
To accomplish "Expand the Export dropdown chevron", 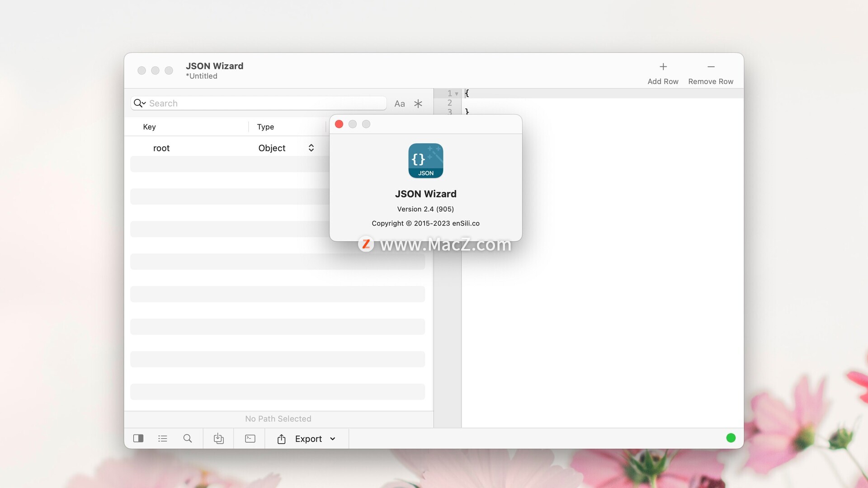I will coord(333,439).
